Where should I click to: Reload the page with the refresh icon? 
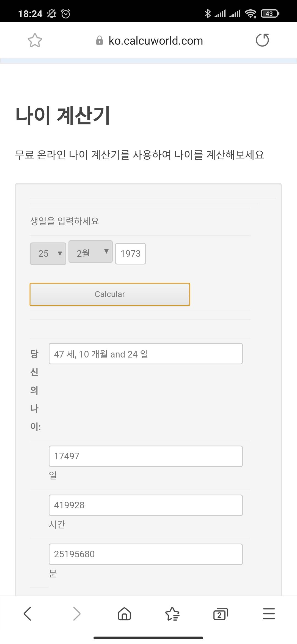click(262, 40)
